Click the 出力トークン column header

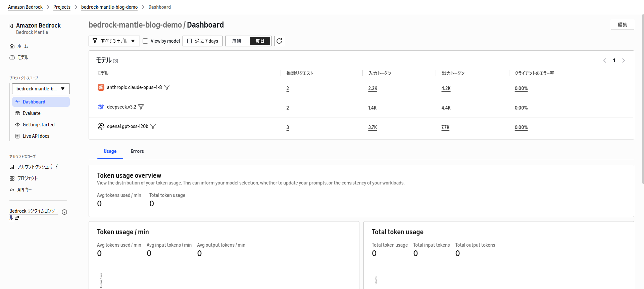point(453,73)
